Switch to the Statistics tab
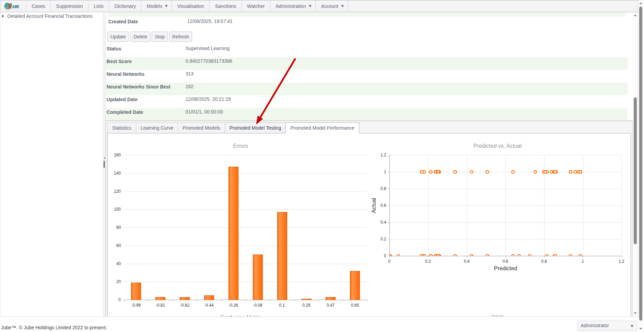The height and width of the screenshot is (332, 644). coord(122,128)
